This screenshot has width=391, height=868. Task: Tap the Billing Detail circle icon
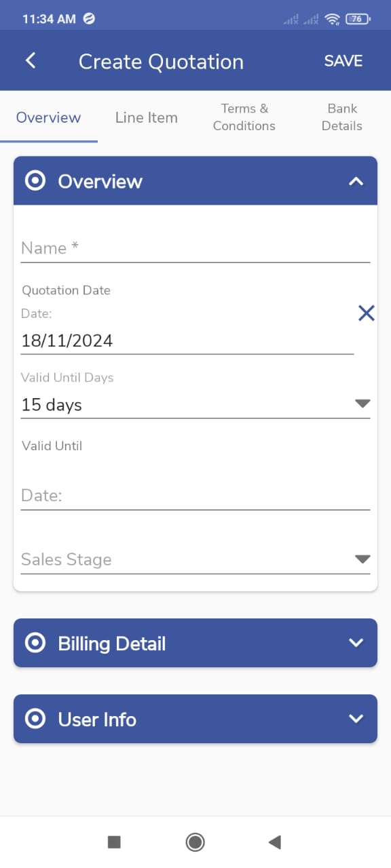pyautogui.click(x=35, y=643)
